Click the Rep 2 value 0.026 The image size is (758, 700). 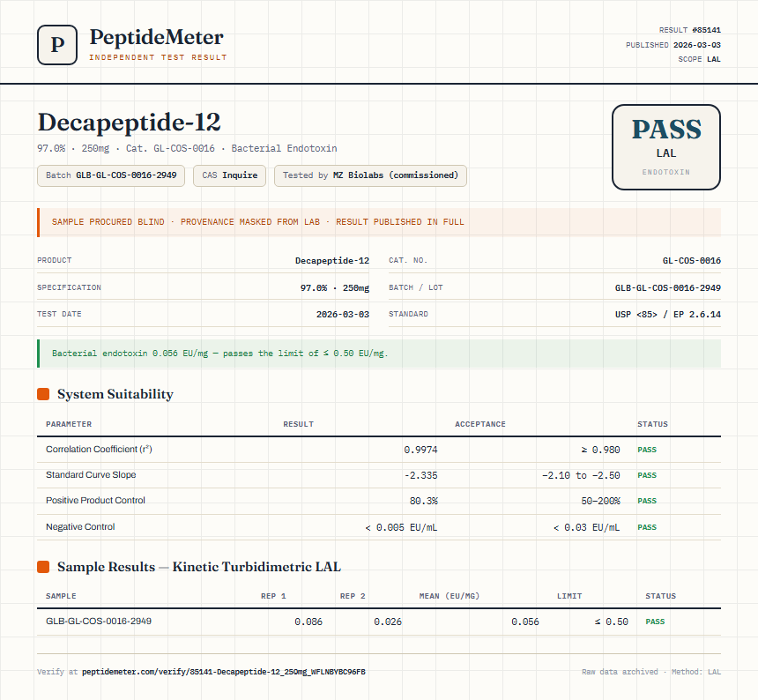click(x=388, y=622)
